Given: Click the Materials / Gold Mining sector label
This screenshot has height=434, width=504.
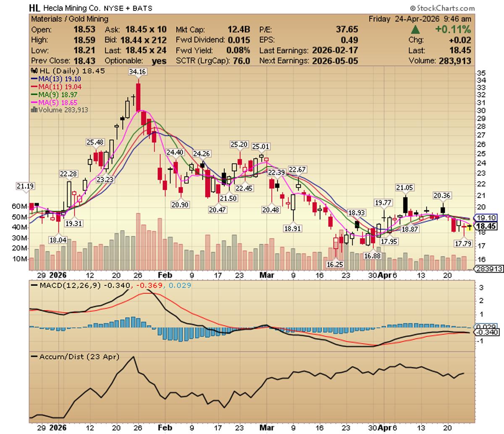Looking at the screenshot, I should click(x=70, y=19).
